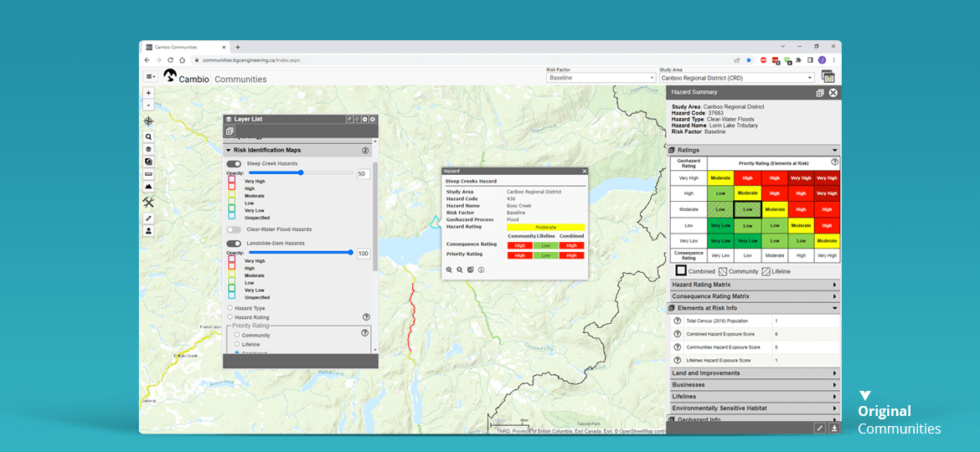
Task: Toggle the Steep Creek Hazards layer switch
Action: pos(234,164)
